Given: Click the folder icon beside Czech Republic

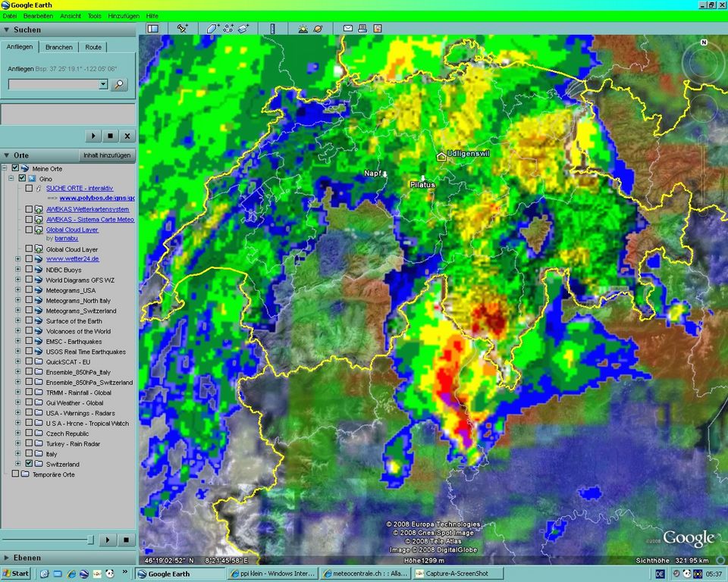Looking at the screenshot, I should pos(39,433).
